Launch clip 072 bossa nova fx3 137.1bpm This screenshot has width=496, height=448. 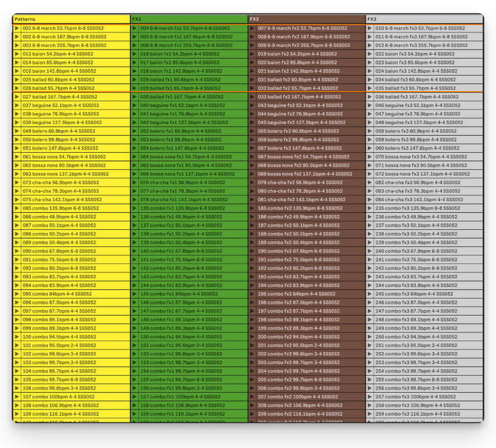(x=370, y=174)
